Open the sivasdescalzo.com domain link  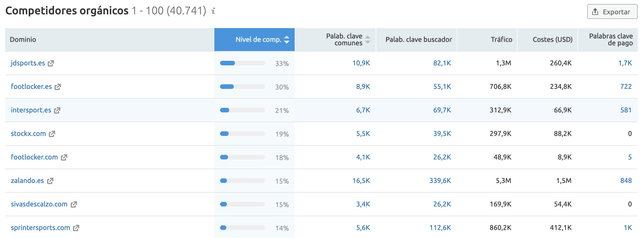point(39,204)
